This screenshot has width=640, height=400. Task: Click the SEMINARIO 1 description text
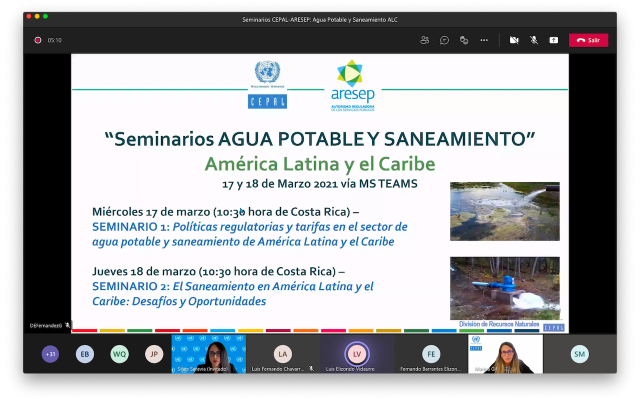(x=250, y=234)
